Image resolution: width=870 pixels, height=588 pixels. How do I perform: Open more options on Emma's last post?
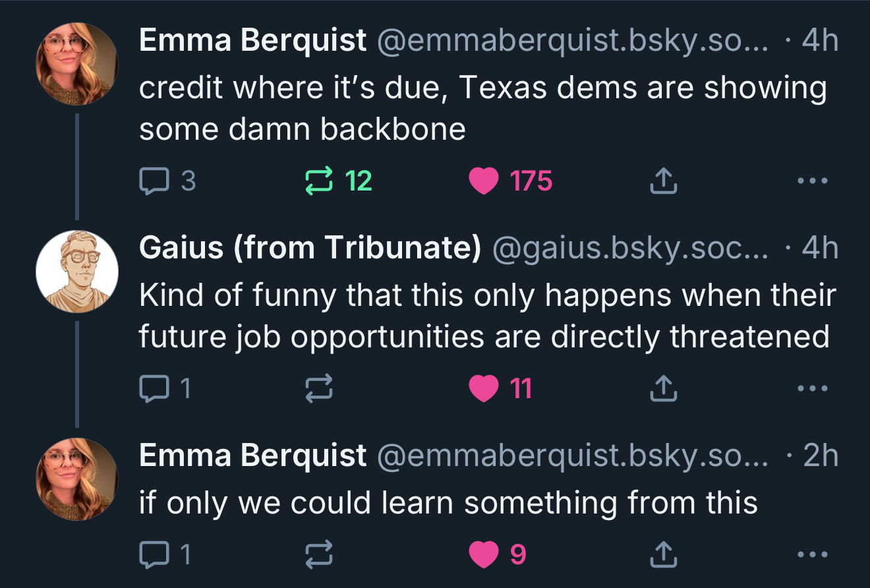click(x=811, y=554)
